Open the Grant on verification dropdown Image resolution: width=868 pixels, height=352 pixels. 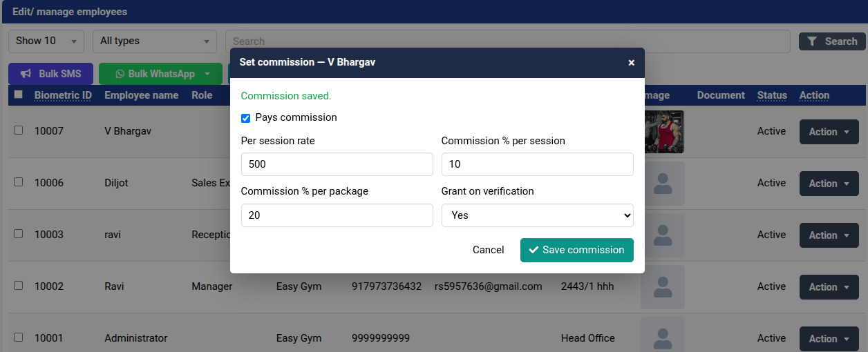pyautogui.click(x=538, y=215)
